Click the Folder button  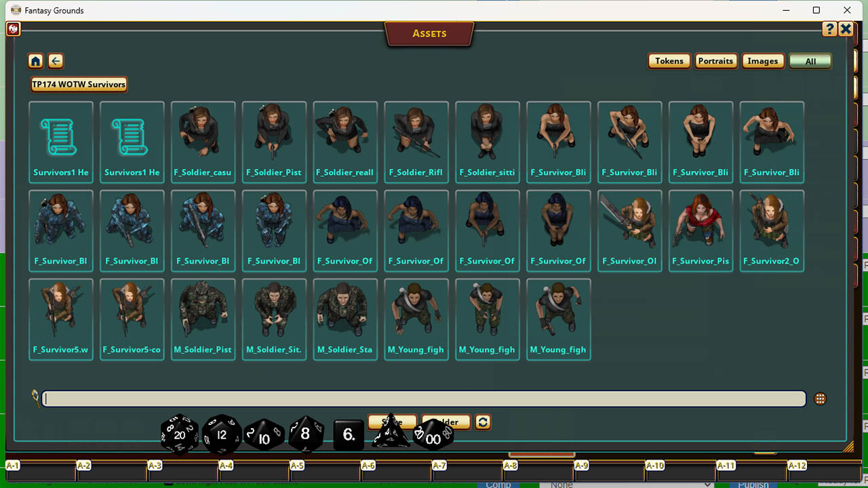pos(446,422)
